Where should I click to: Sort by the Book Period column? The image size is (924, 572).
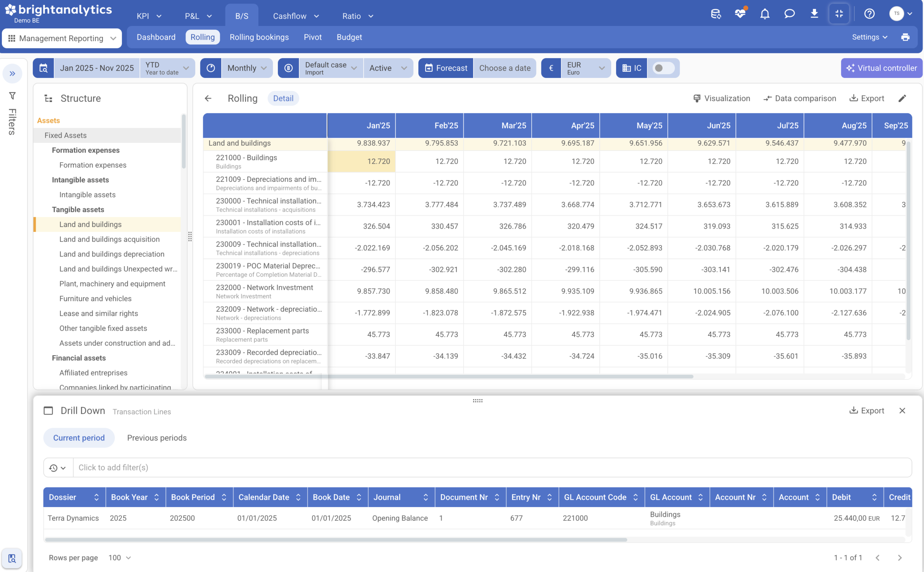click(x=224, y=497)
